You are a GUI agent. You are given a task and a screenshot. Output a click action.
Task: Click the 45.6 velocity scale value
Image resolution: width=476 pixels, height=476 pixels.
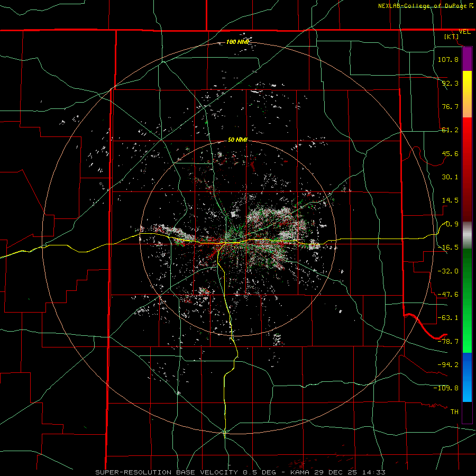(x=450, y=153)
